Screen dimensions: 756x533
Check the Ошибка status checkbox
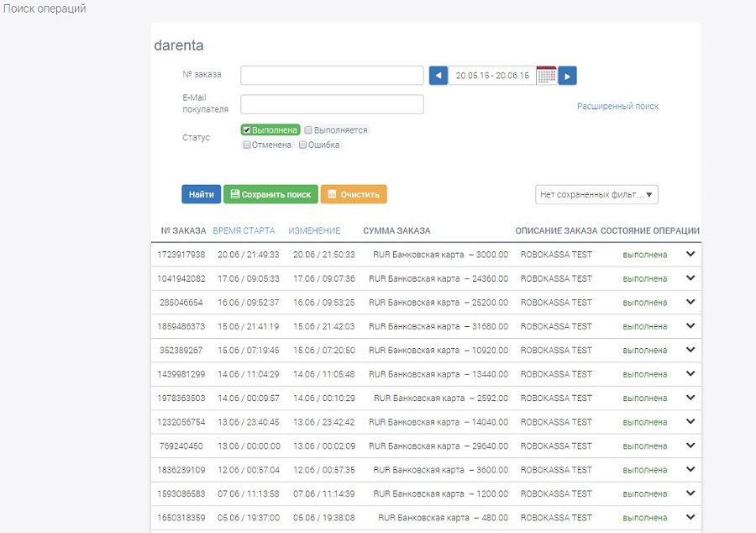click(x=302, y=145)
